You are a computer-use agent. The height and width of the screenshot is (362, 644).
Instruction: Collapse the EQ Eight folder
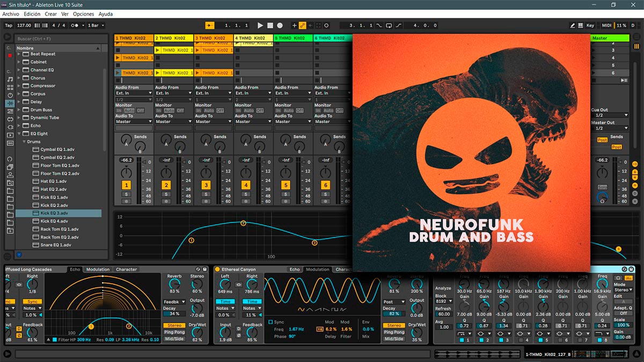19,134
